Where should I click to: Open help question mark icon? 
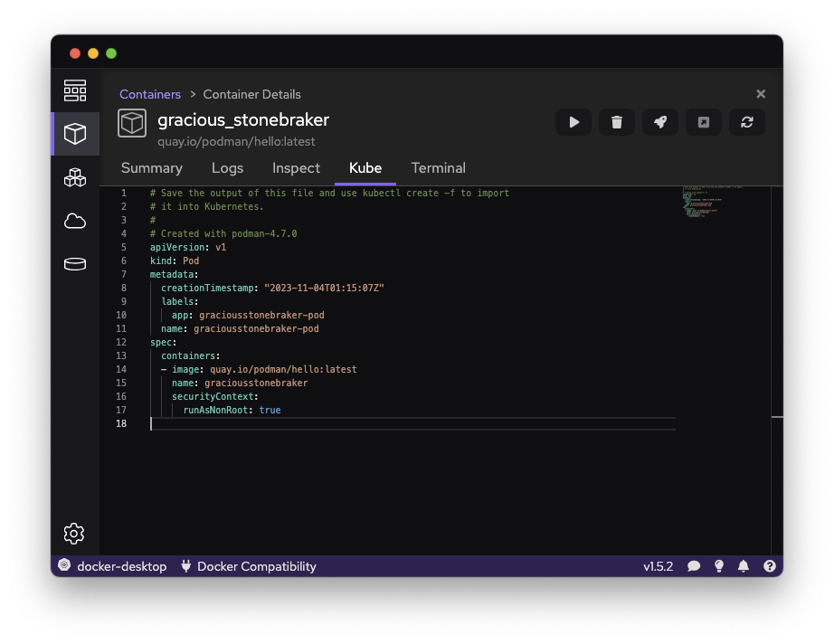[x=769, y=566]
